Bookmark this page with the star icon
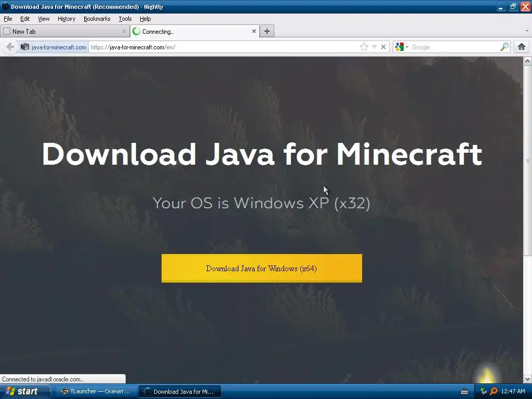Screen dimensions: 532x399 click(x=364, y=47)
